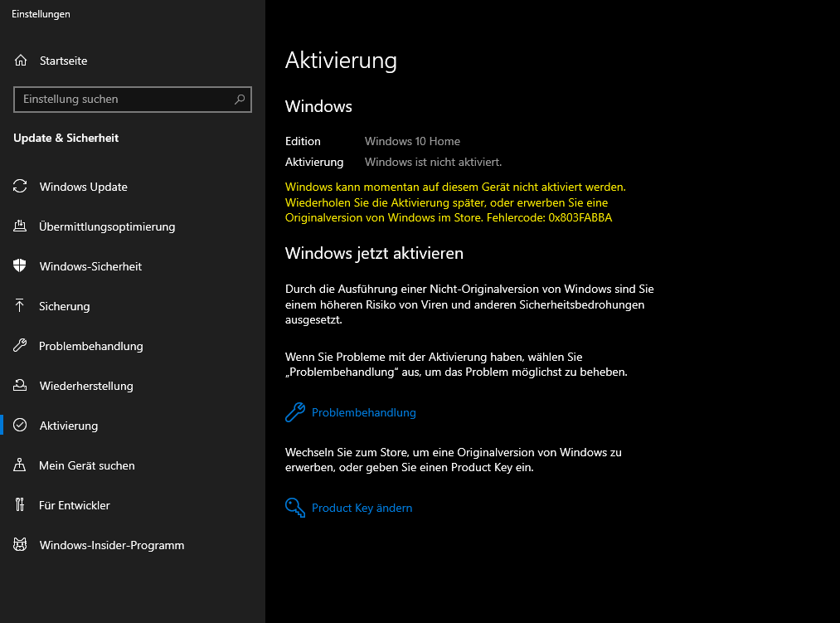The height and width of the screenshot is (623, 840).
Task: Click the Windows Update sync arrows icon
Action: (x=20, y=186)
